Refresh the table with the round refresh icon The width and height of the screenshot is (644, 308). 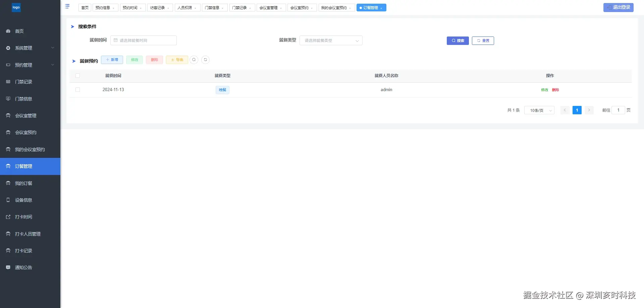click(205, 60)
